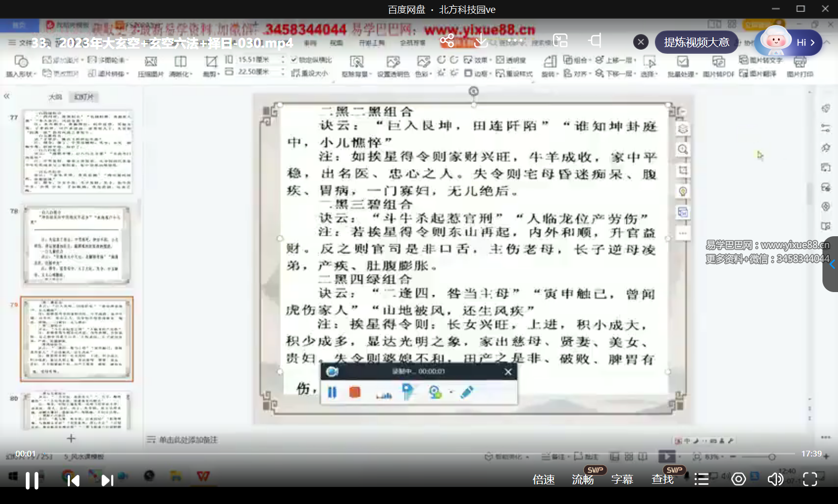The width and height of the screenshot is (838, 504).
Task: Toggle 字幕 subtitles in the video player
Action: click(x=622, y=480)
